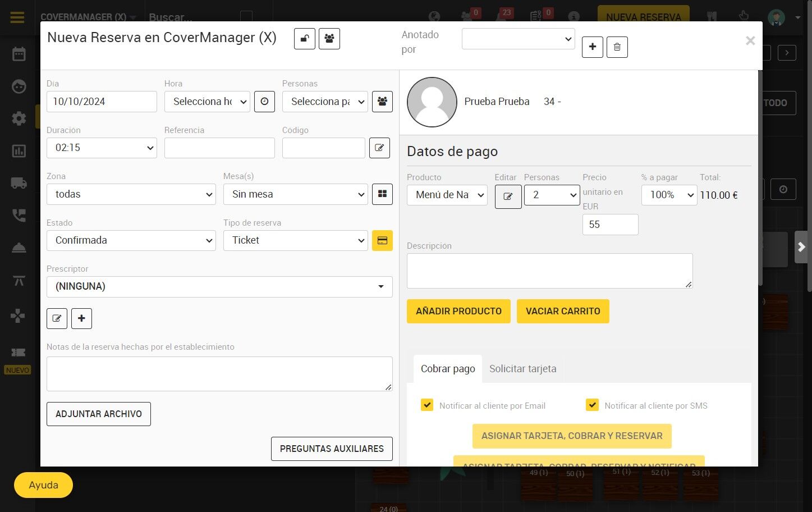This screenshot has width=812, height=512.
Task: Expand the Duración 02:15 dropdown
Action: click(x=102, y=148)
